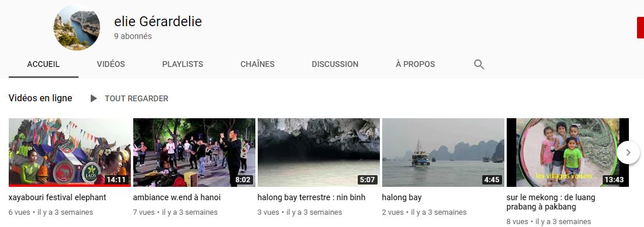Screen dimensions: 644x227
Task: Open the 4:45 halong bay boat thumbnail
Action: click(443, 152)
